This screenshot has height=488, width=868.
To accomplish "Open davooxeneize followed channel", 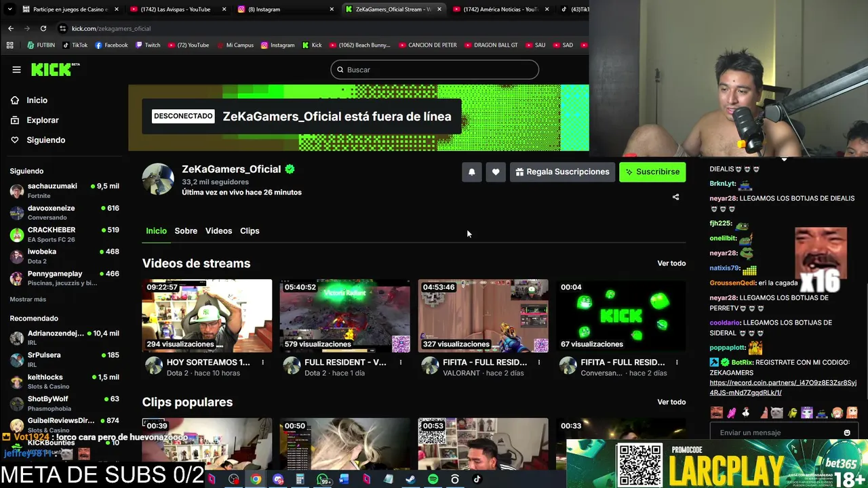I will pyautogui.click(x=64, y=212).
